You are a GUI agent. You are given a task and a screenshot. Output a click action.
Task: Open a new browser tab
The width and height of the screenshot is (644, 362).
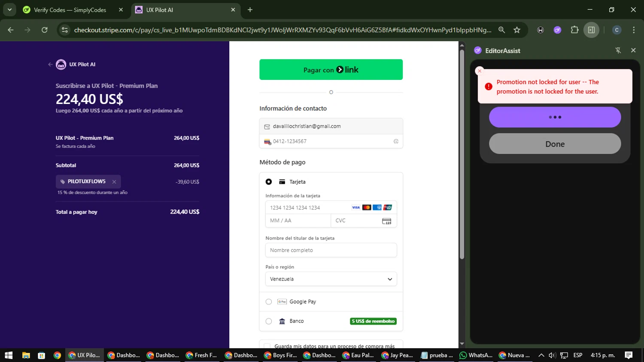point(250,10)
